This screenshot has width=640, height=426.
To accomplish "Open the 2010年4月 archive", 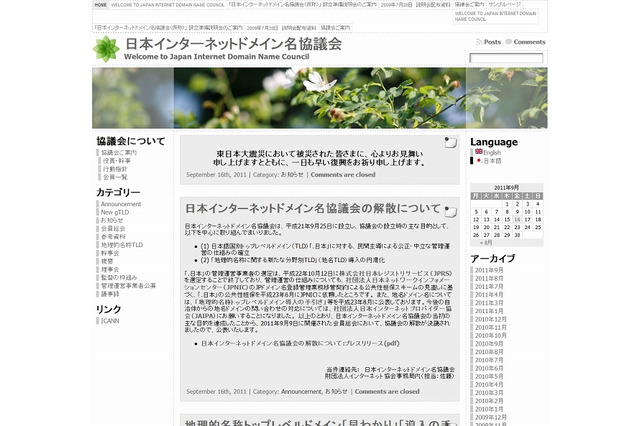I will click(489, 384).
